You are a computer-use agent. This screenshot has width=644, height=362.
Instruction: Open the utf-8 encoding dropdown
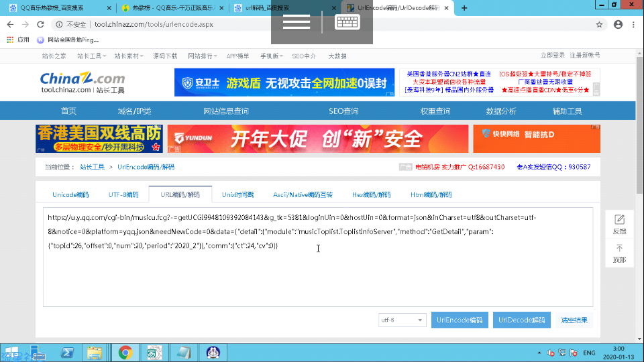(402, 320)
